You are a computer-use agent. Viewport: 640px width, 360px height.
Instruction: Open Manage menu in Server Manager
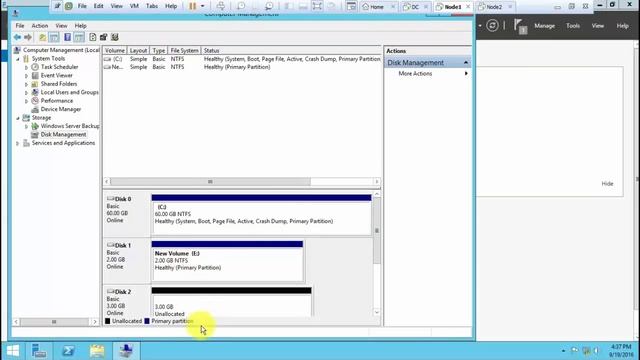[x=544, y=26]
